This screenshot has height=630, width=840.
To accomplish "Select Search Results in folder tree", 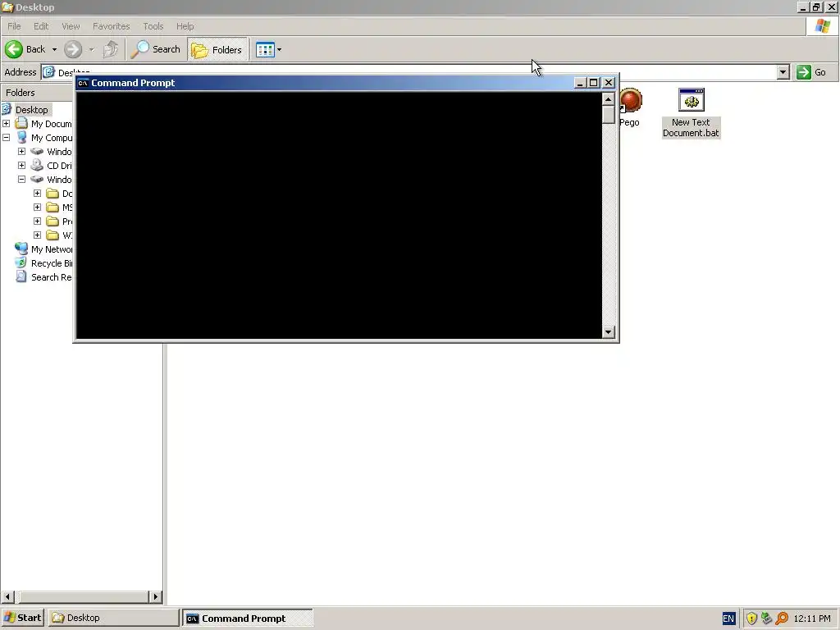I will click(x=51, y=277).
